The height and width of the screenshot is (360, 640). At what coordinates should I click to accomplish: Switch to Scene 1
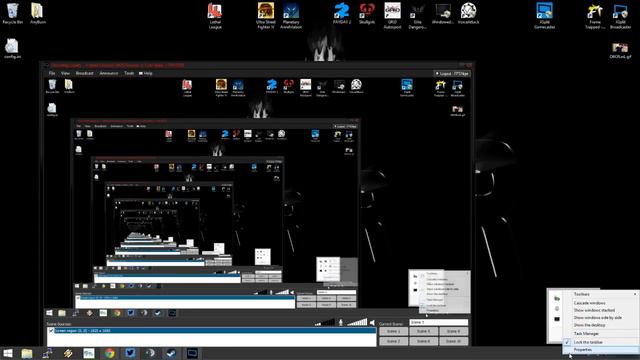point(393,331)
